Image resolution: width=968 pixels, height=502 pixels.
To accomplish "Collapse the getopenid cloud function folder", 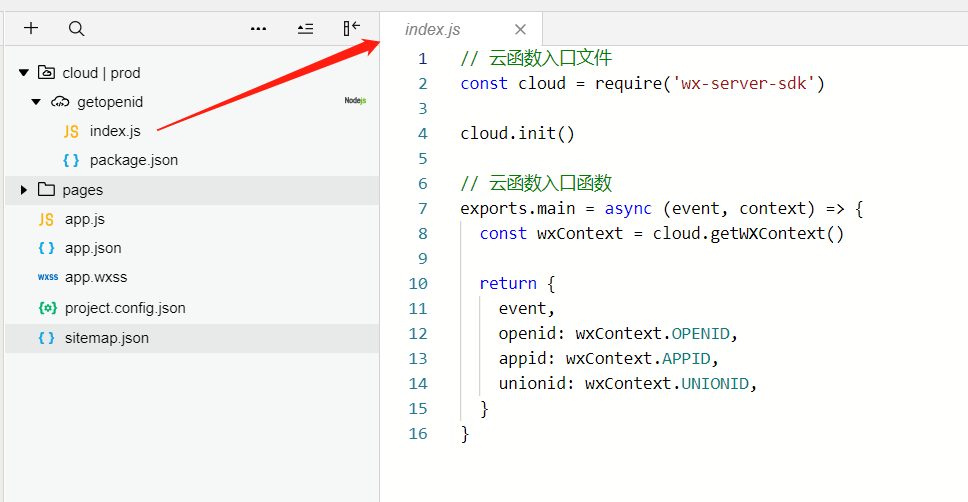I will pos(36,101).
